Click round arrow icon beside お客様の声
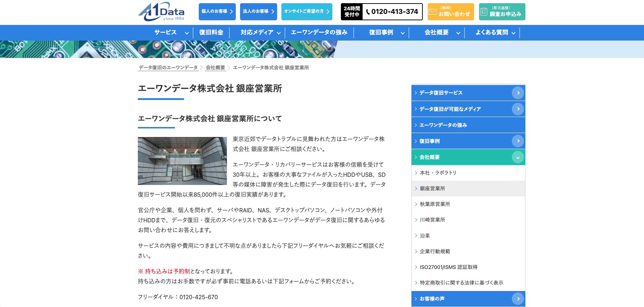644x307 pixels. tap(518, 299)
